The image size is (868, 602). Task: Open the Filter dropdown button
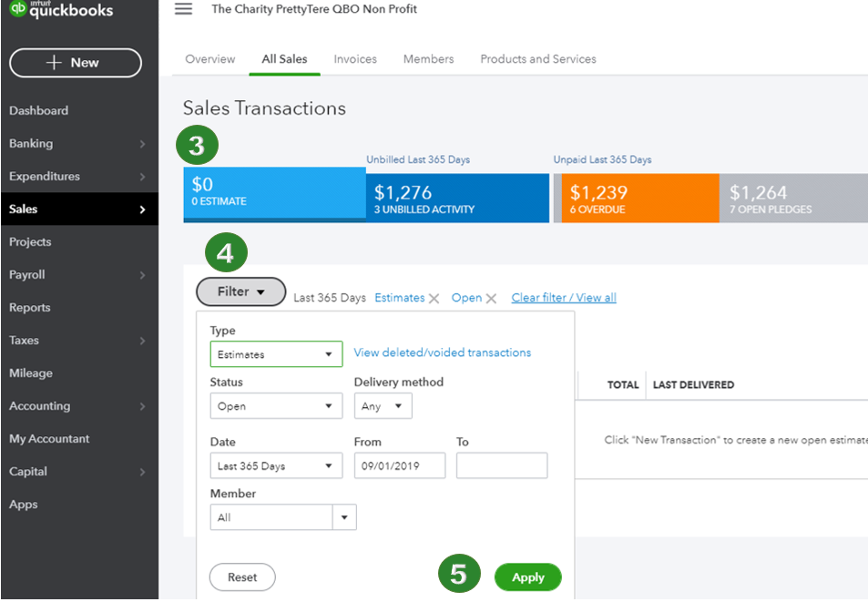coord(240,291)
